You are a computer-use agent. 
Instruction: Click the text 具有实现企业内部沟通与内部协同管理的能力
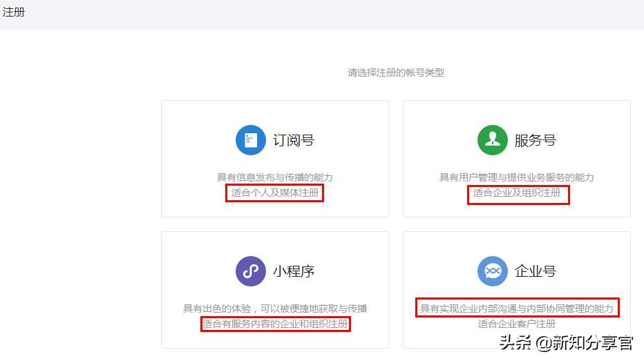pyautogui.click(x=517, y=309)
